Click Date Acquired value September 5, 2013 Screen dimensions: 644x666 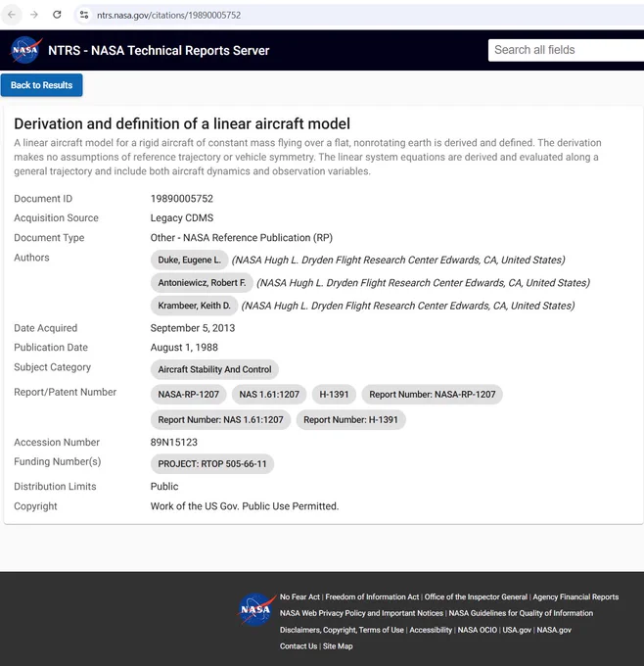pos(192,328)
